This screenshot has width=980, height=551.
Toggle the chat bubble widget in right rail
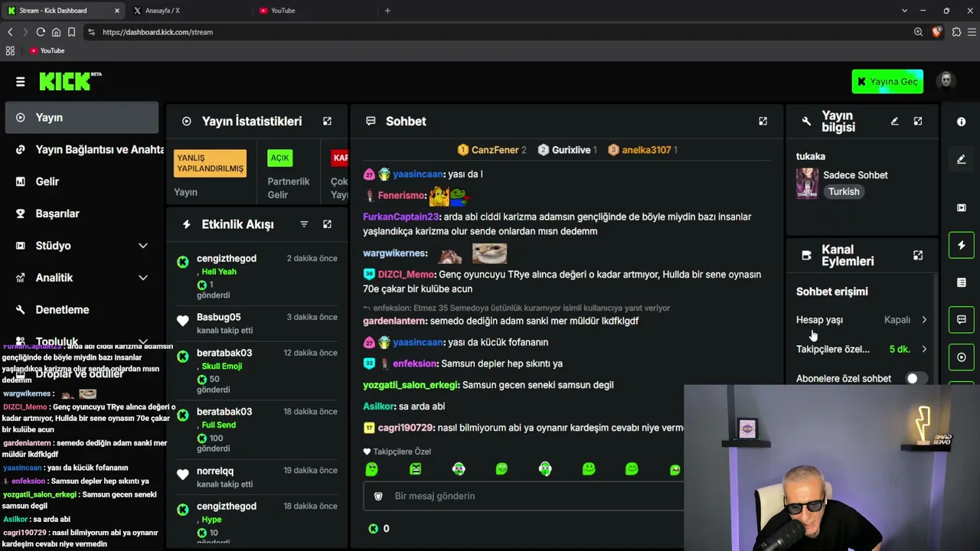click(x=962, y=319)
